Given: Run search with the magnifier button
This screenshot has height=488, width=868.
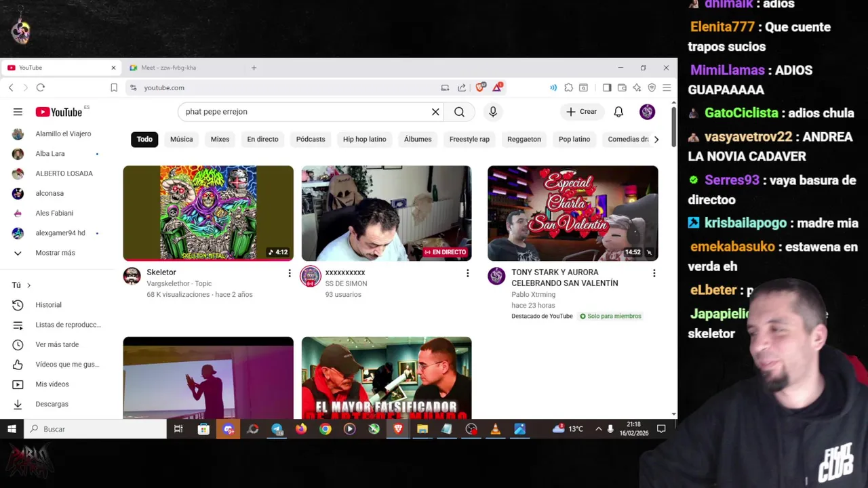Looking at the screenshot, I should (459, 112).
